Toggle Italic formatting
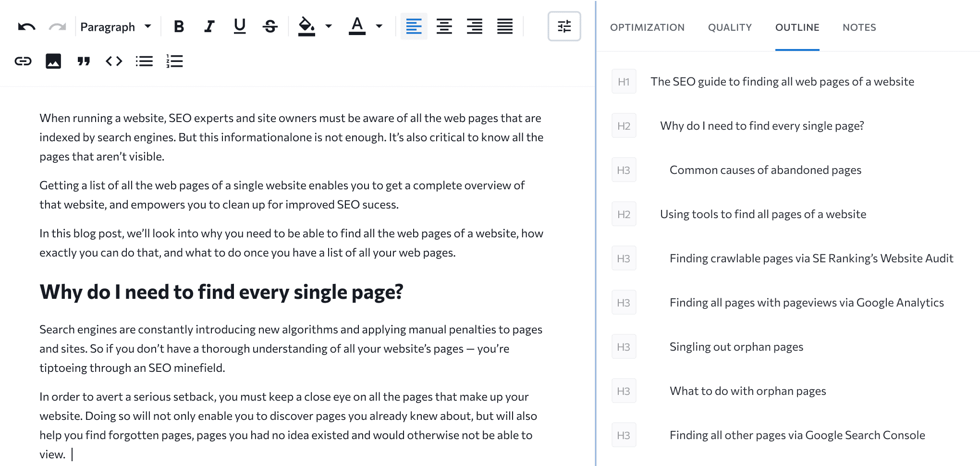This screenshot has width=980, height=466. 209,26
